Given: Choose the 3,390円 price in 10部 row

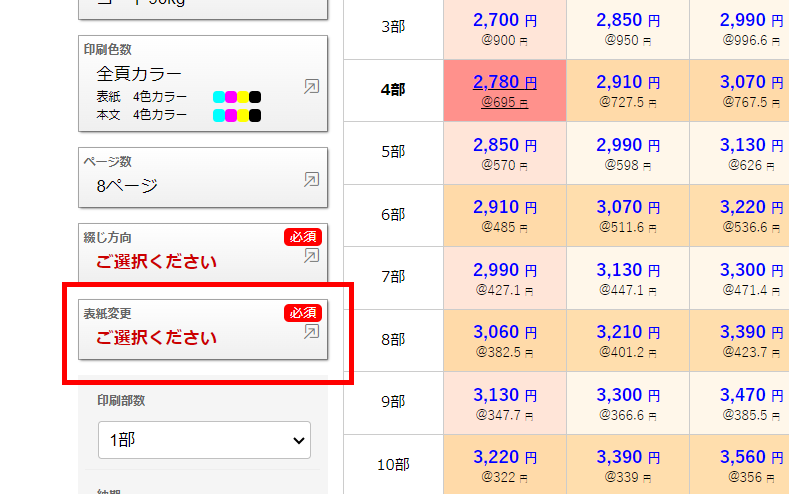Looking at the screenshot, I should [627, 457].
